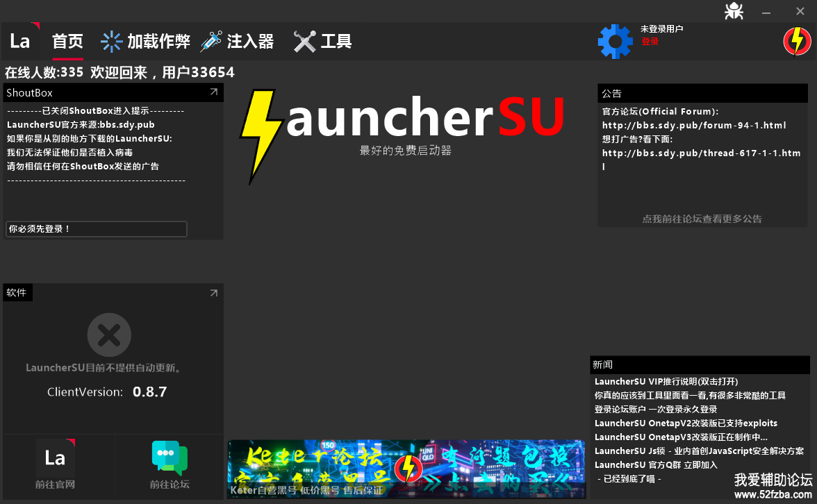
Task: Click the 在线人数:335 status text
Action: pyautogui.click(x=44, y=72)
